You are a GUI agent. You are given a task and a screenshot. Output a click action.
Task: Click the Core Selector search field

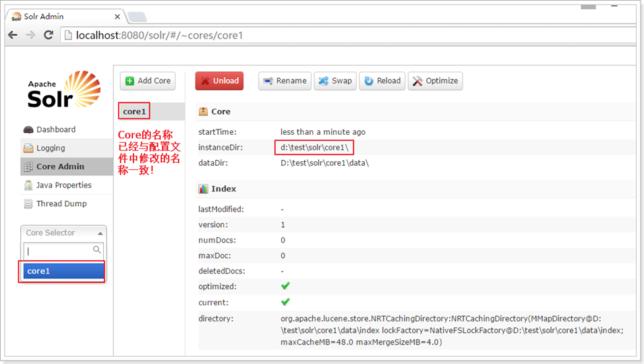(x=63, y=250)
